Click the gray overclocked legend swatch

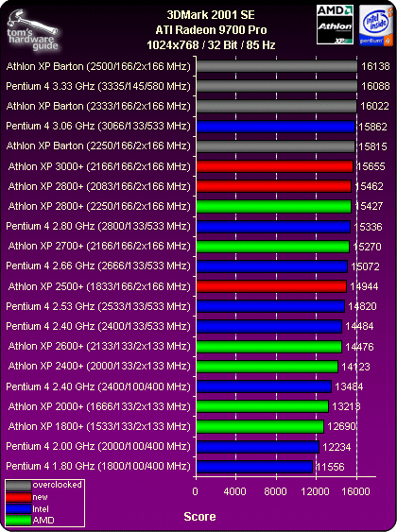[19, 486]
